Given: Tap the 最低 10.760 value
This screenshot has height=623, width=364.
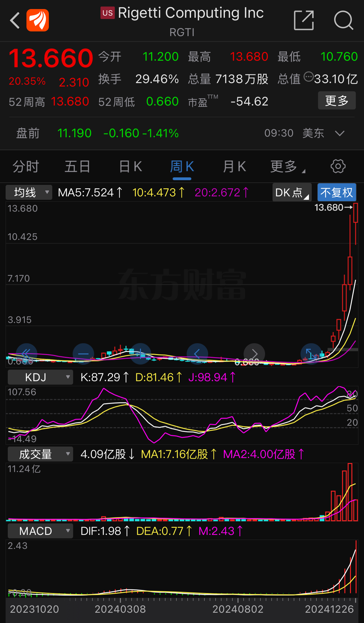Looking at the screenshot, I should click(x=339, y=57).
